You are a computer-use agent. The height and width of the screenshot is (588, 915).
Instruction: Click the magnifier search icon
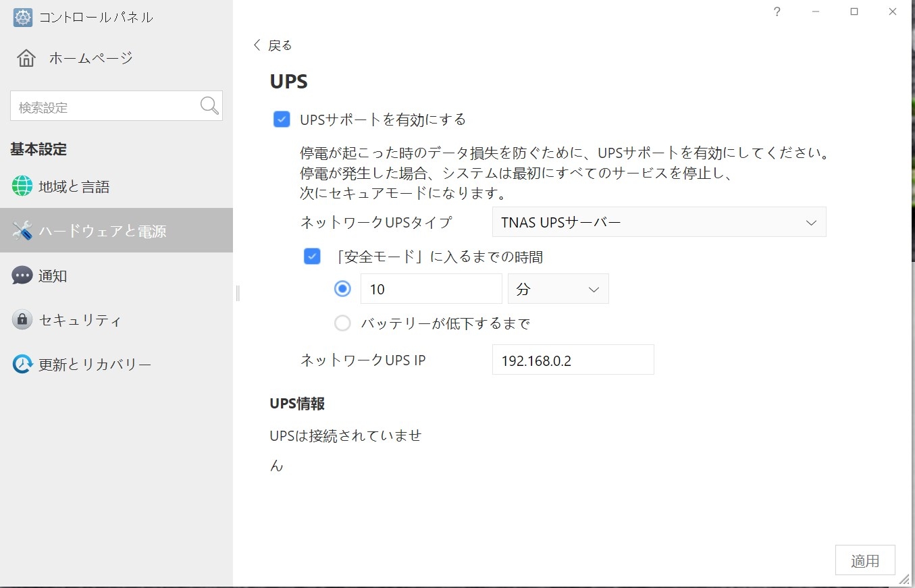209,106
